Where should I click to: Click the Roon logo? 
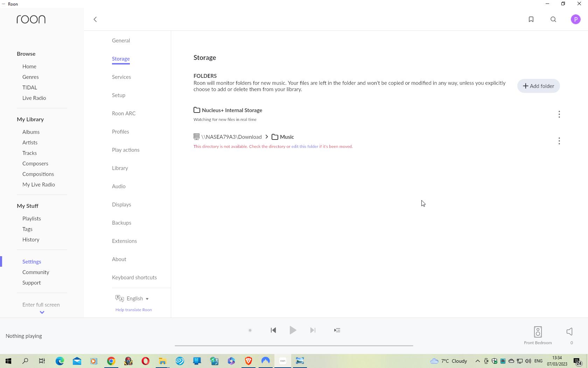click(31, 19)
